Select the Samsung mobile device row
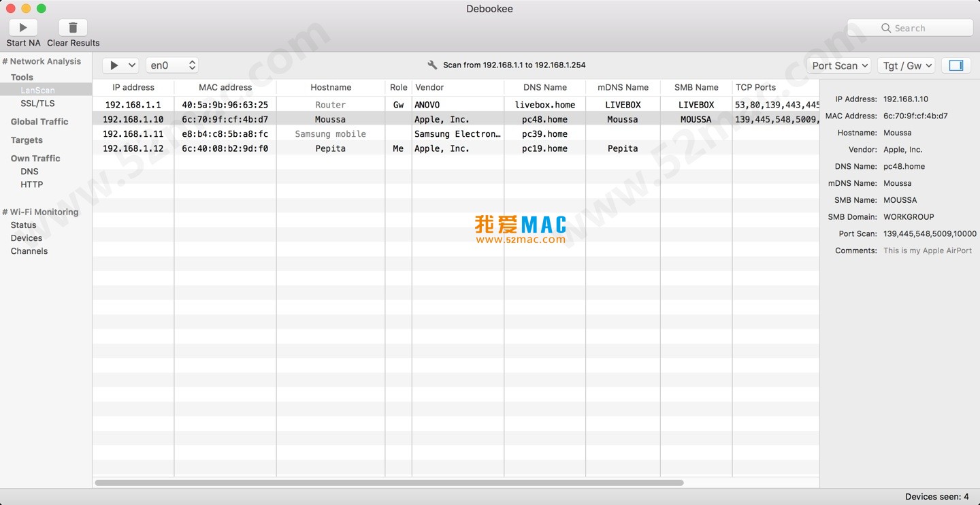 click(330, 134)
